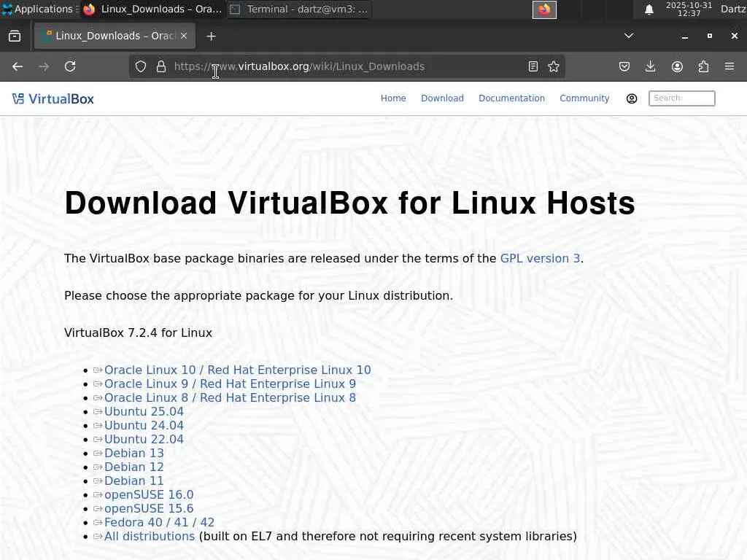The width and height of the screenshot is (747, 560).
Task: Download Oracle Linux 9 / RHEL 9 package
Action: pyautogui.click(x=230, y=384)
